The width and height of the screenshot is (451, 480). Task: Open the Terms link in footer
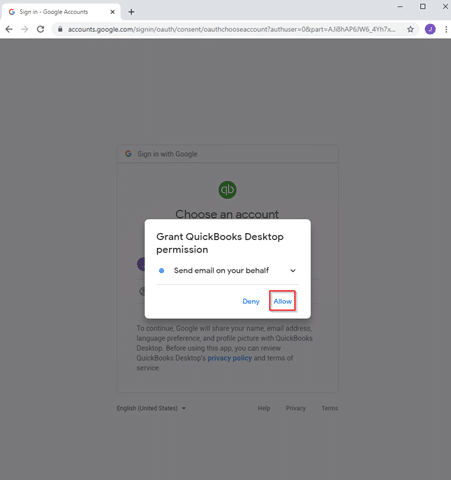point(330,408)
